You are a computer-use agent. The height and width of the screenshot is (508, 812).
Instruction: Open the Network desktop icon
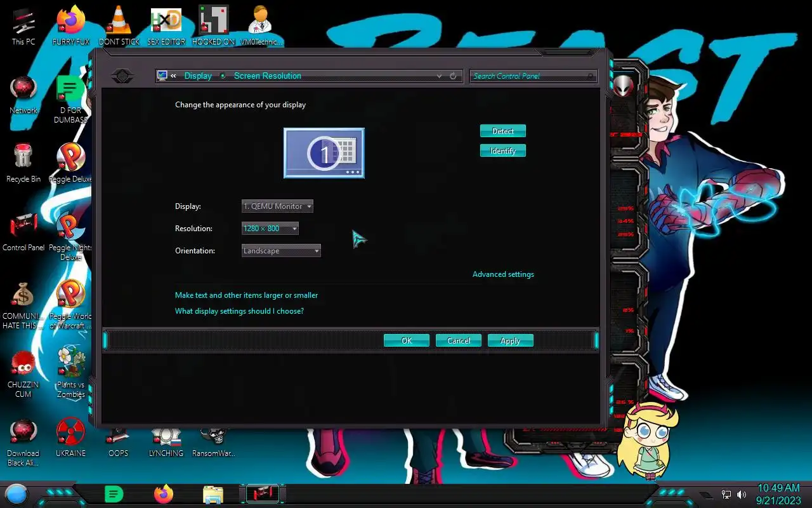coord(23,95)
